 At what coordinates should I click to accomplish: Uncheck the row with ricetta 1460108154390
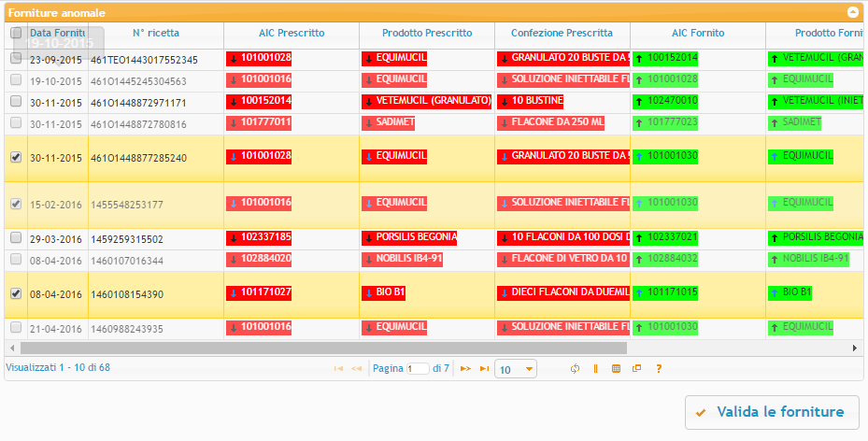16,293
